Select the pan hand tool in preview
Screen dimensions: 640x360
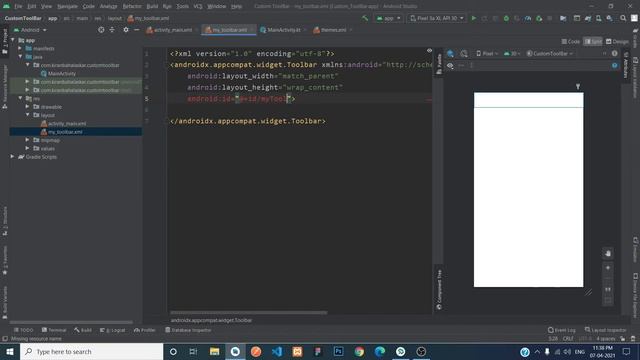coord(608,253)
